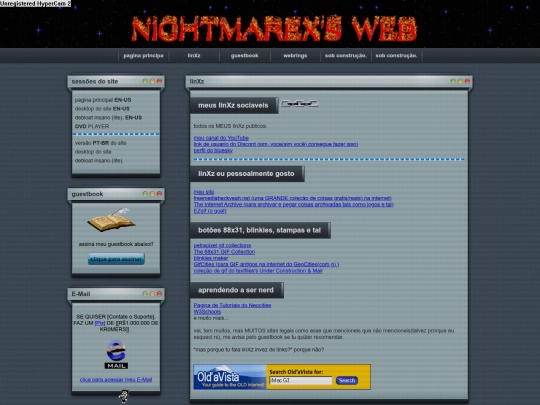Open The Internet Archive link
The image size is (540, 405).
click(x=293, y=205)
